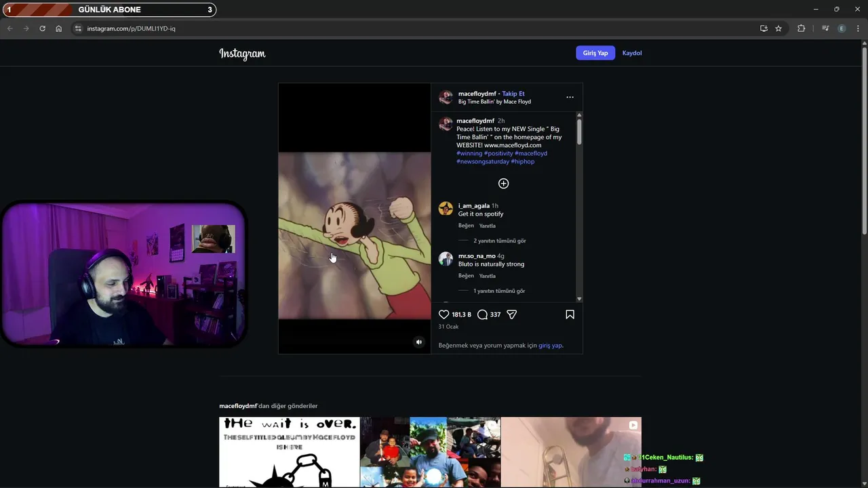868x488 pixels.
Task: Click the install app icon in address bar
Action: 764,28
